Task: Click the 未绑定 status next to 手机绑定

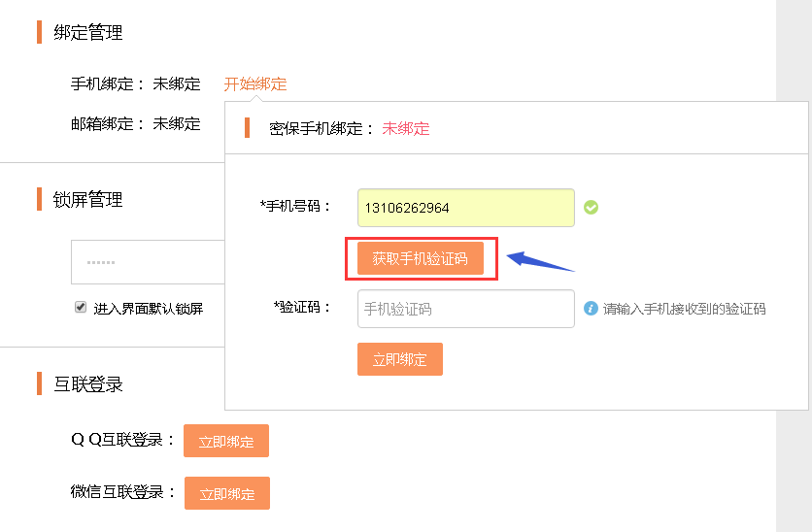Action: tap(177, 83)
